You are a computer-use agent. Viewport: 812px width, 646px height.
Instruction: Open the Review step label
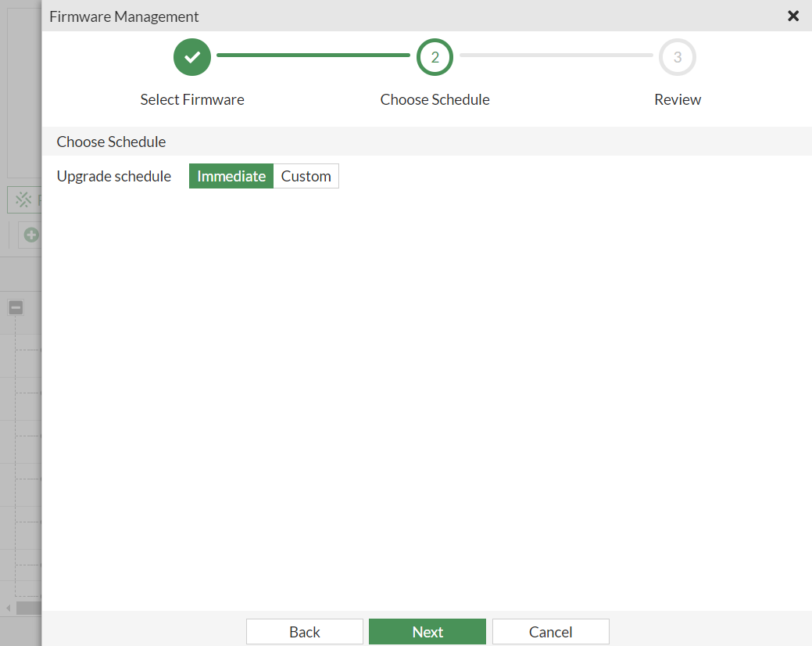pyautogui.click(x=677, y=99)
